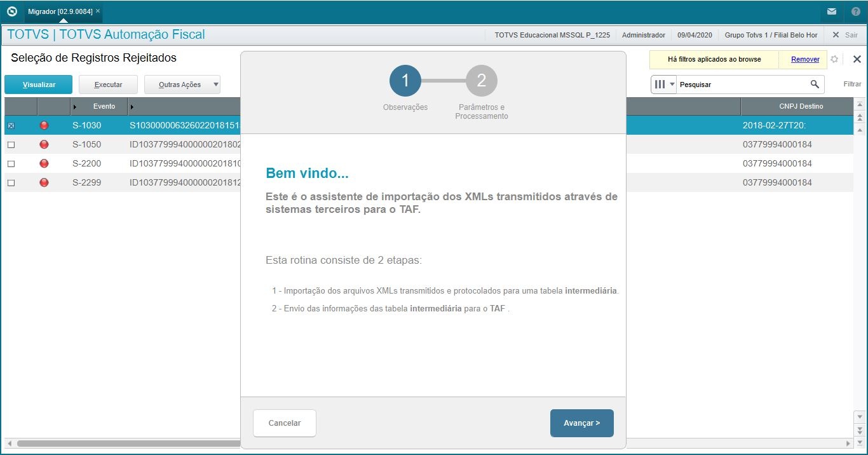Jump to last record with bottom scroll icon
Screen dimensions: 868x455
tap(860, 441)
